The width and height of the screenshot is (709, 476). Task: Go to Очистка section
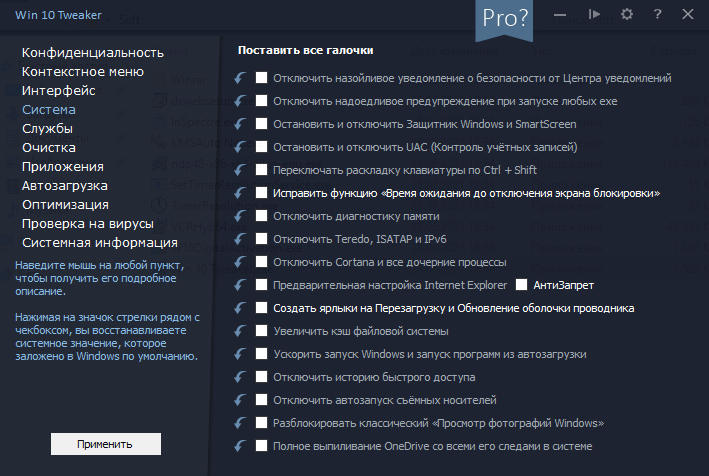tap(49, 148)
